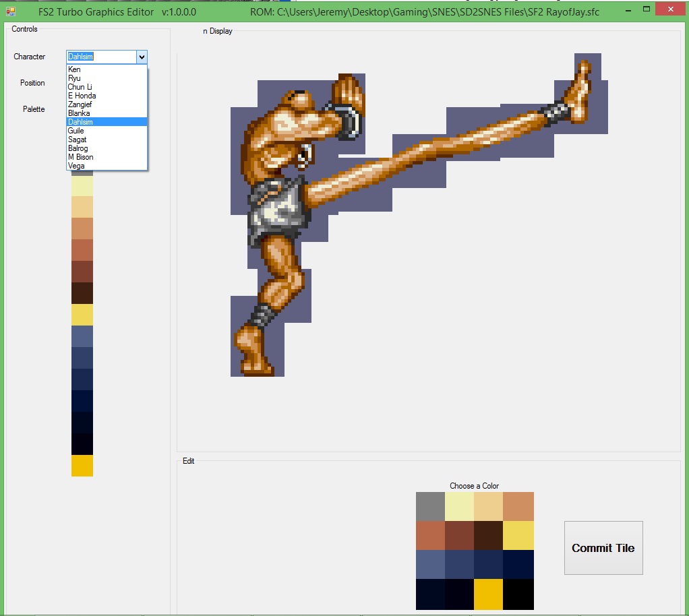Pick the terracotta swatch in Choose a Color grid
This screenshot has width=689, height=616.
point(430,536)
